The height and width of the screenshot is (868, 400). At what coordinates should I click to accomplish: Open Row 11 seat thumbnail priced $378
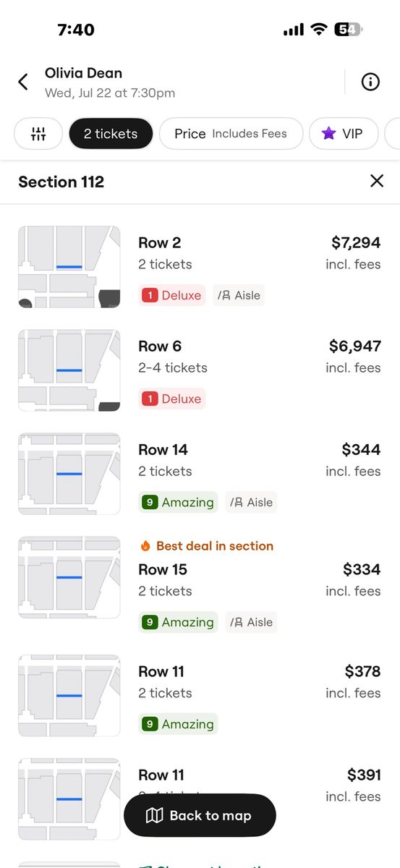(69, 696)
